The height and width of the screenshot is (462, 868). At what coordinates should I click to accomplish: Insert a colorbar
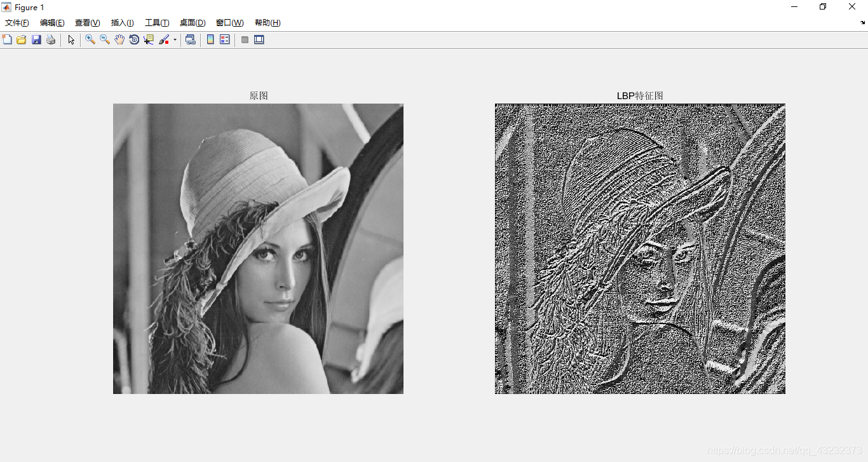tap(210, 39)
